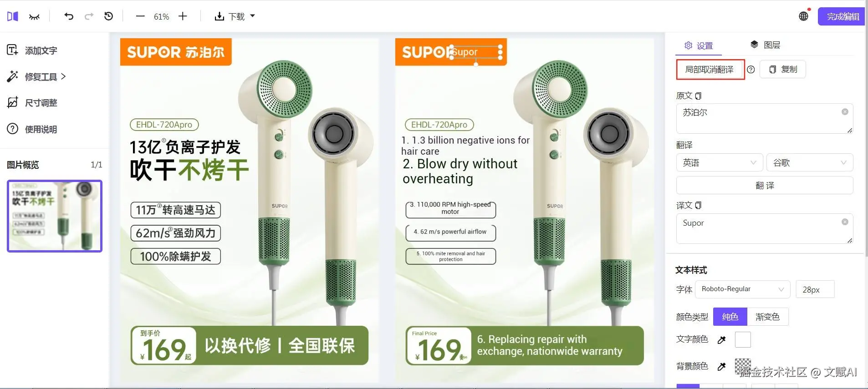868x389 pixels.
Task: Zoom out with the minus icon
Action: point(140,16)
